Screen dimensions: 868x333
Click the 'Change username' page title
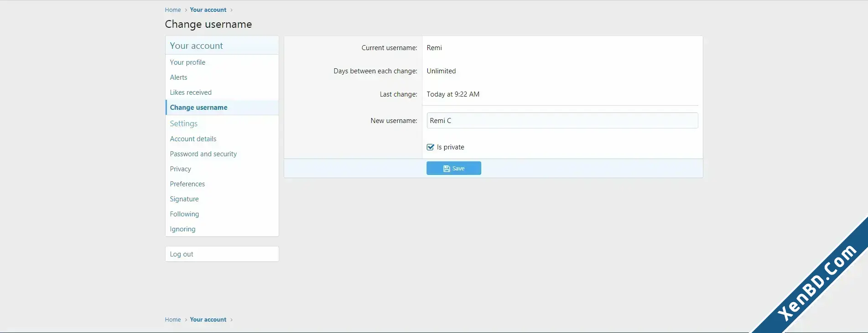pos(208,24)
